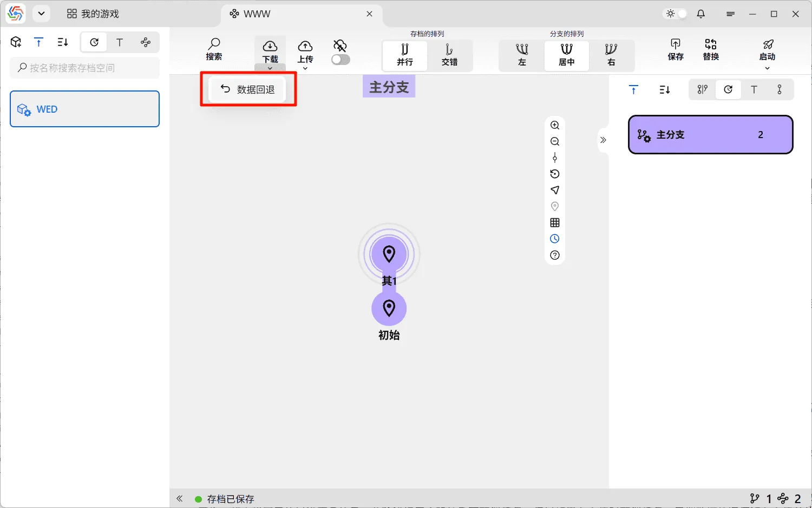Viewport: 812px width, 508px height.
Task: Select the grid view icon on canvas toolbar
Action: [554, 222]
